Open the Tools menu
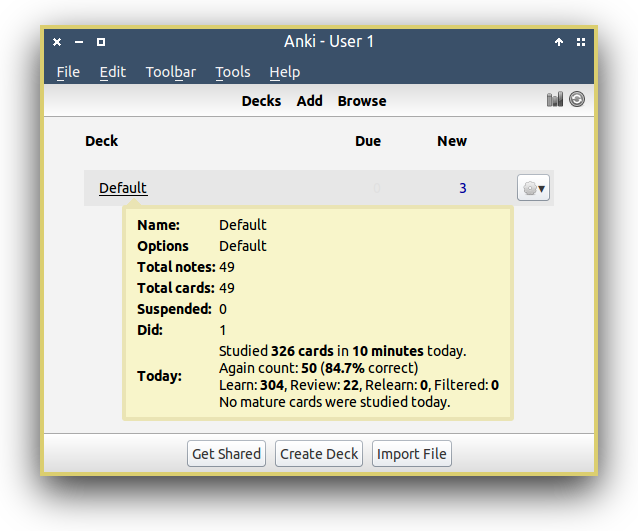 click(233, 72)
